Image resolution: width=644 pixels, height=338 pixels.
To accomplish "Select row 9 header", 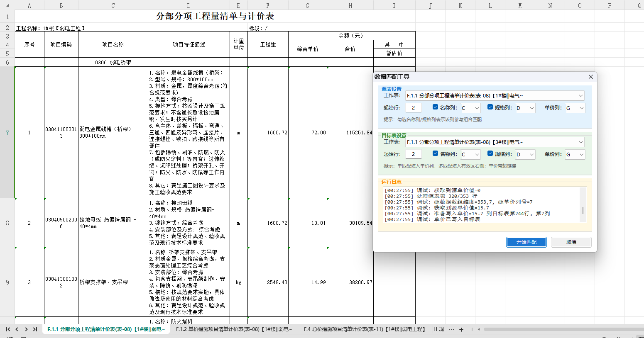I will 7,282.
